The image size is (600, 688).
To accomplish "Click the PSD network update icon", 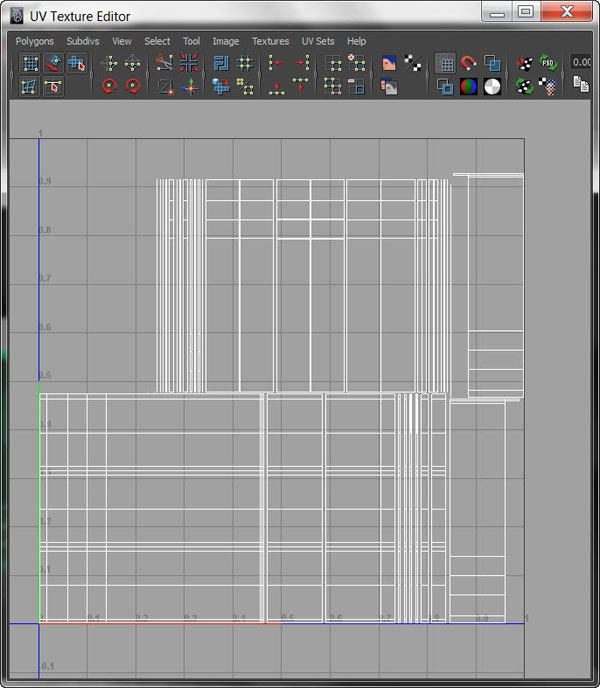I will coord(548,64).
